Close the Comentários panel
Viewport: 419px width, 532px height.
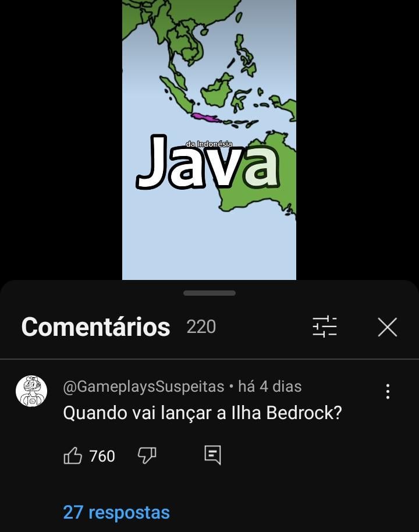point(387,327)
